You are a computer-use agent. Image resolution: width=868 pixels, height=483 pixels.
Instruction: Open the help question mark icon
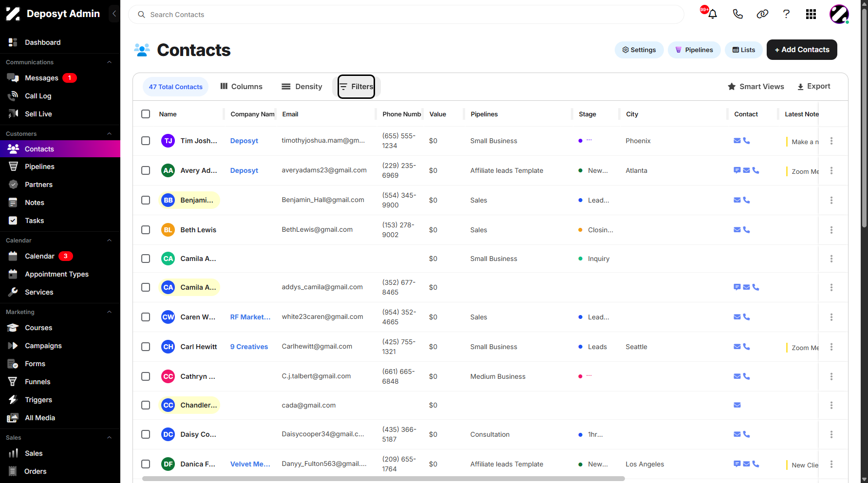[786, 14]
